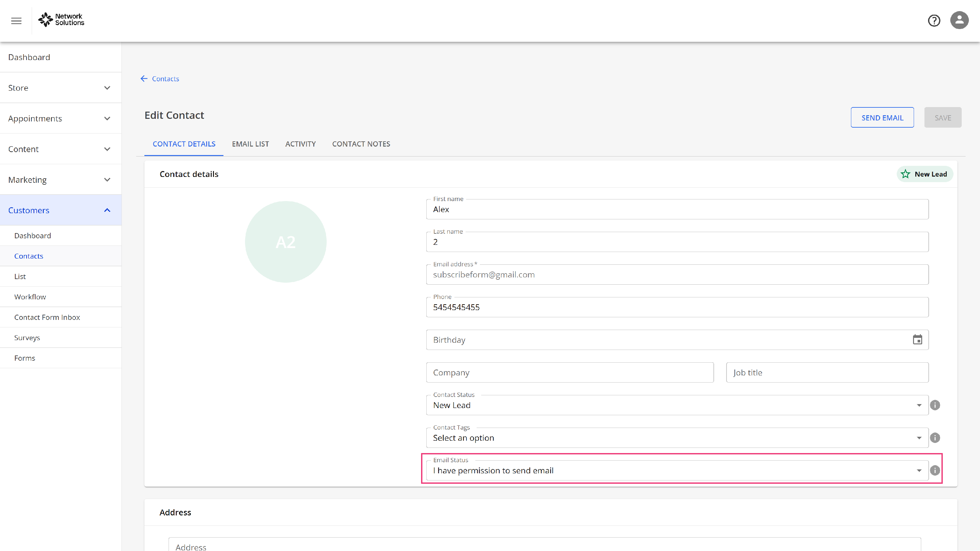This screenshot has height=551, width=980.
Task: Open the user account avatar menu
Action: (x=959, y=20)
